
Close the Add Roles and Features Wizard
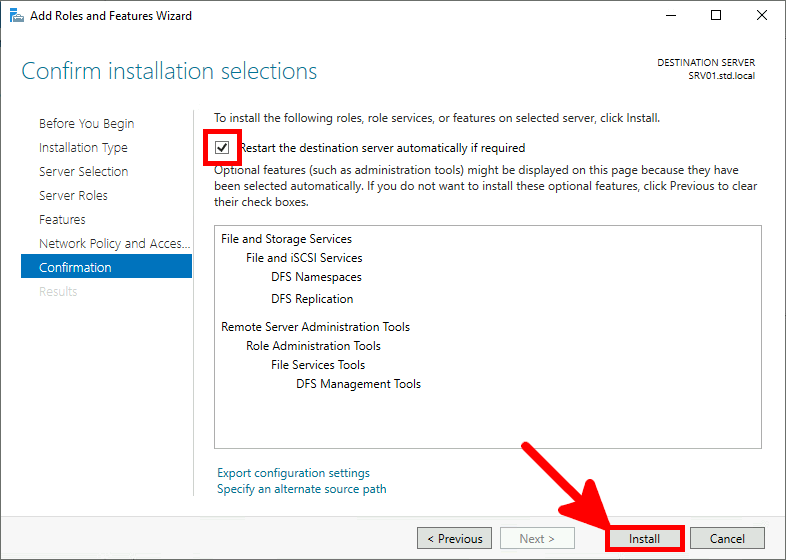click(x=759, y=16)
